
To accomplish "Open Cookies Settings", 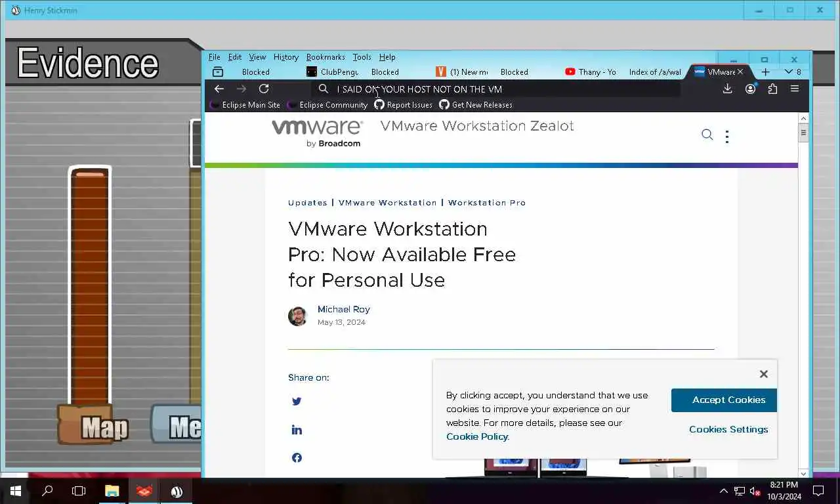I will [728, 429].
